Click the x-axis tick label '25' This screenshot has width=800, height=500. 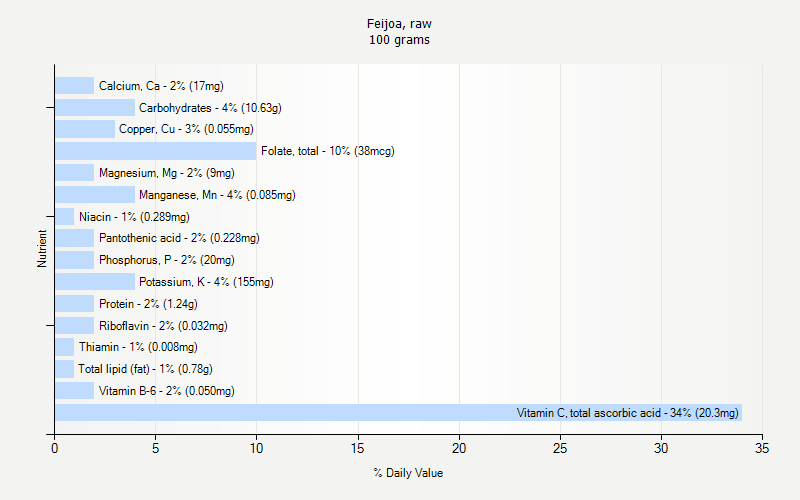click(x=560, y=448)
